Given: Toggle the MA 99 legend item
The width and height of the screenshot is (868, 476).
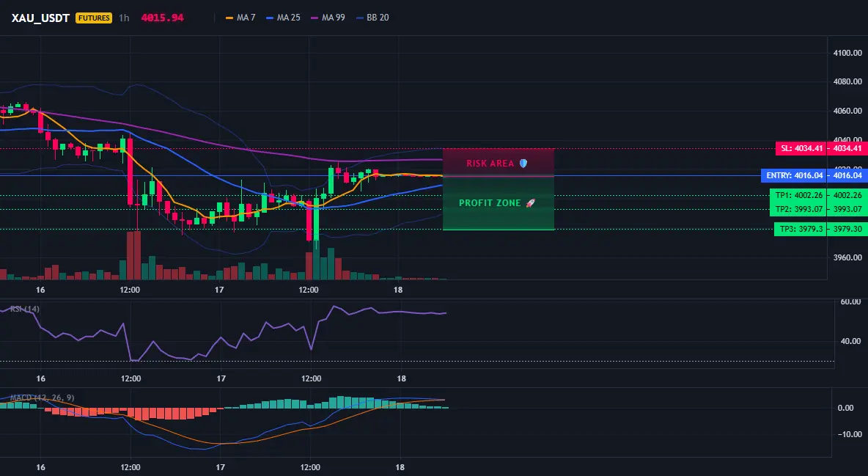Looking at the screenshot, I should 328,18.
